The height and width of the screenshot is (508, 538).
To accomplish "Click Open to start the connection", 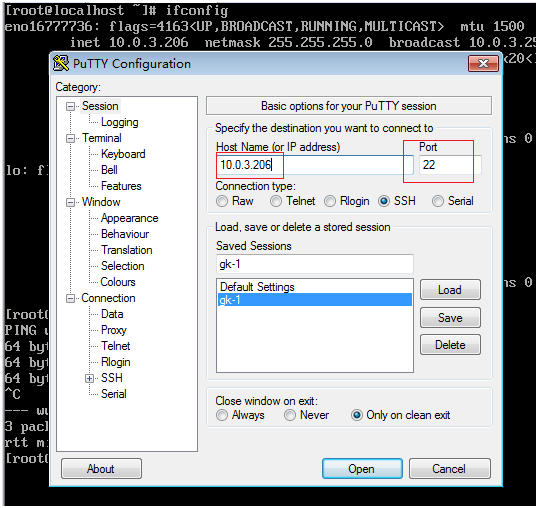I will click(x=362, y=469).
